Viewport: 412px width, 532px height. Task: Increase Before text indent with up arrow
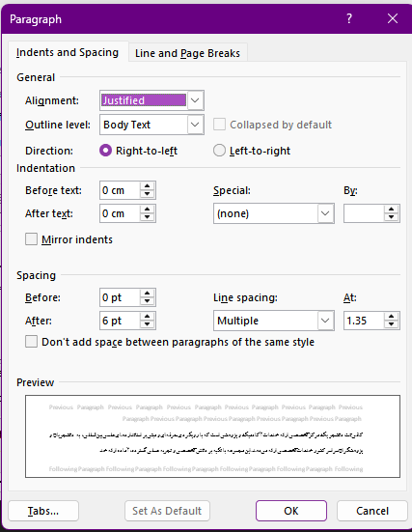coord(148,186)
